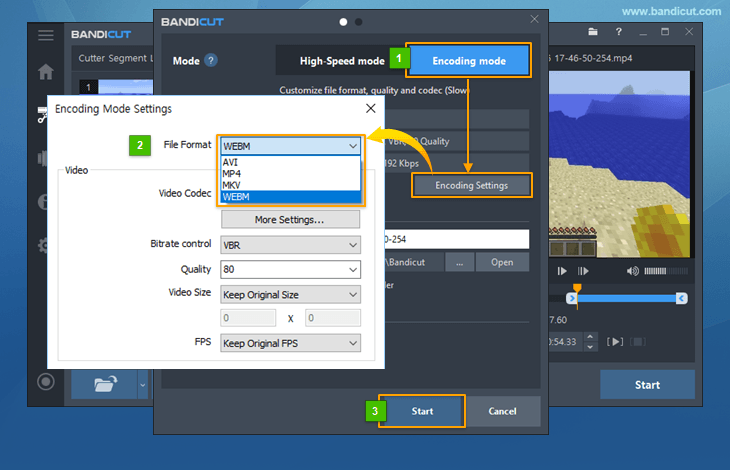
Task: Open the folder icon in main window title bar
Action: [x=593, y=32]
